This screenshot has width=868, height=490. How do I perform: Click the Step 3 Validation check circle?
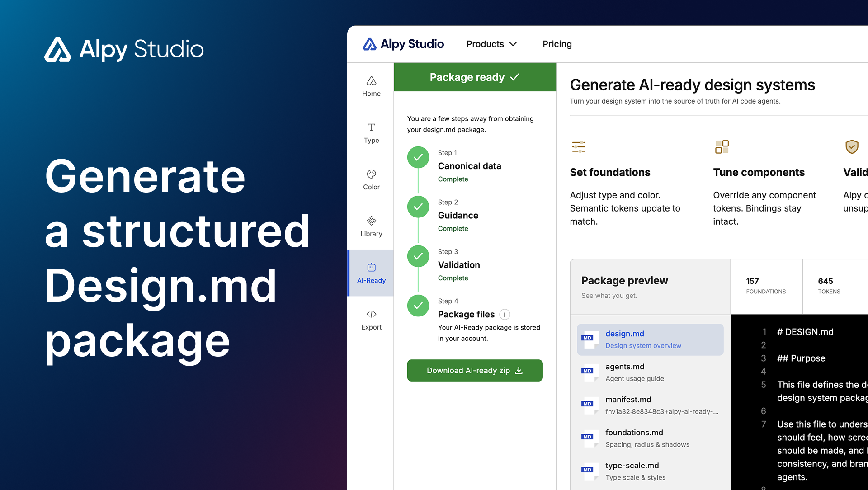[418, 256]
